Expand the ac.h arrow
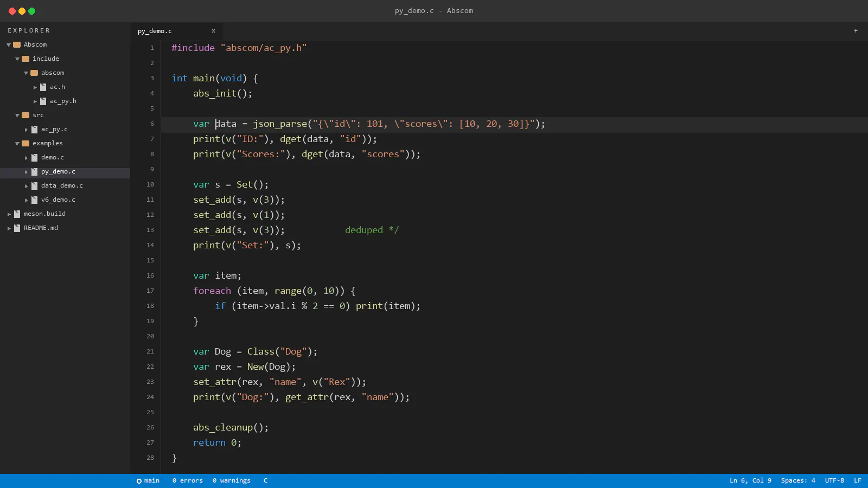 [x=35, y=87]
